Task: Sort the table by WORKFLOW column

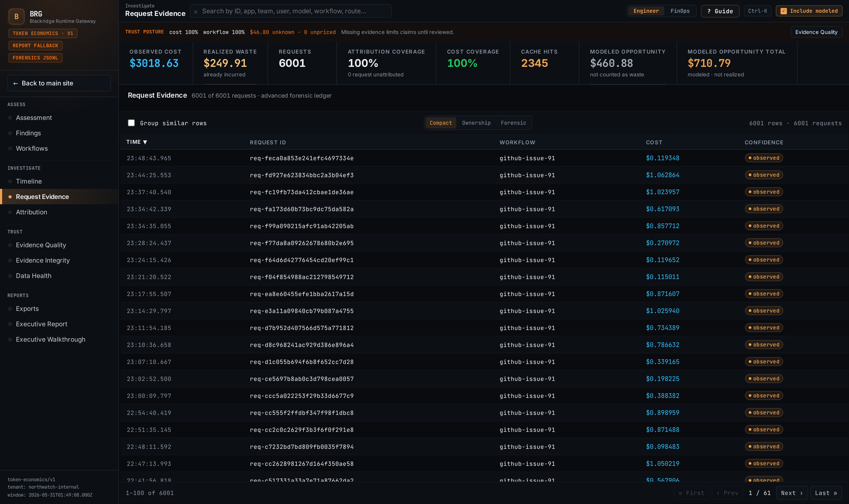Action: tap(517, 142)
